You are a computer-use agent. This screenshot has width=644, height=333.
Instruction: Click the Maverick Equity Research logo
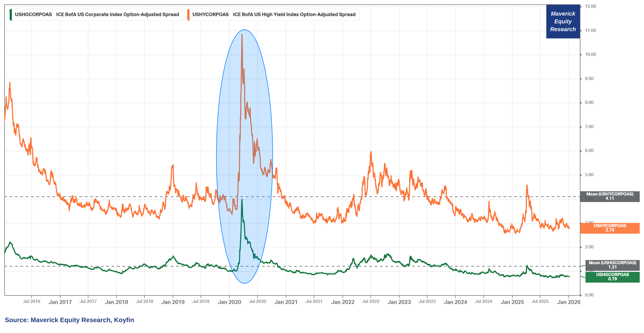(x=563, y=21)
